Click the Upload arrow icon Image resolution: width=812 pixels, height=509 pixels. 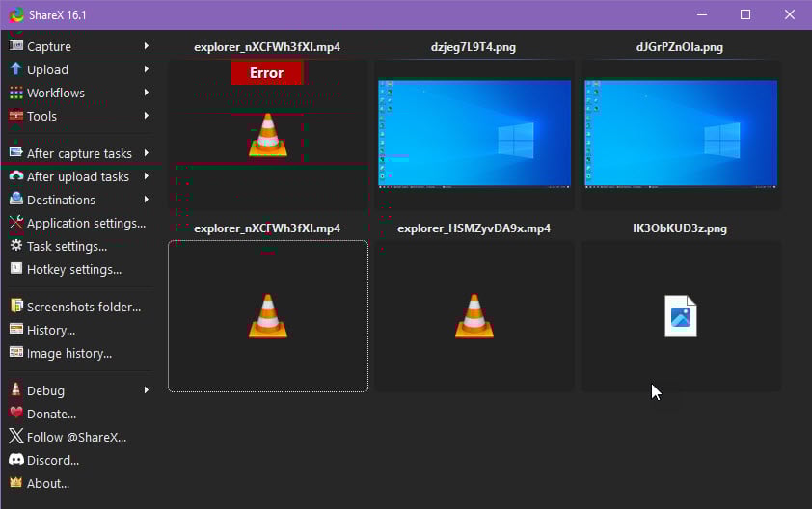(16, 68)
